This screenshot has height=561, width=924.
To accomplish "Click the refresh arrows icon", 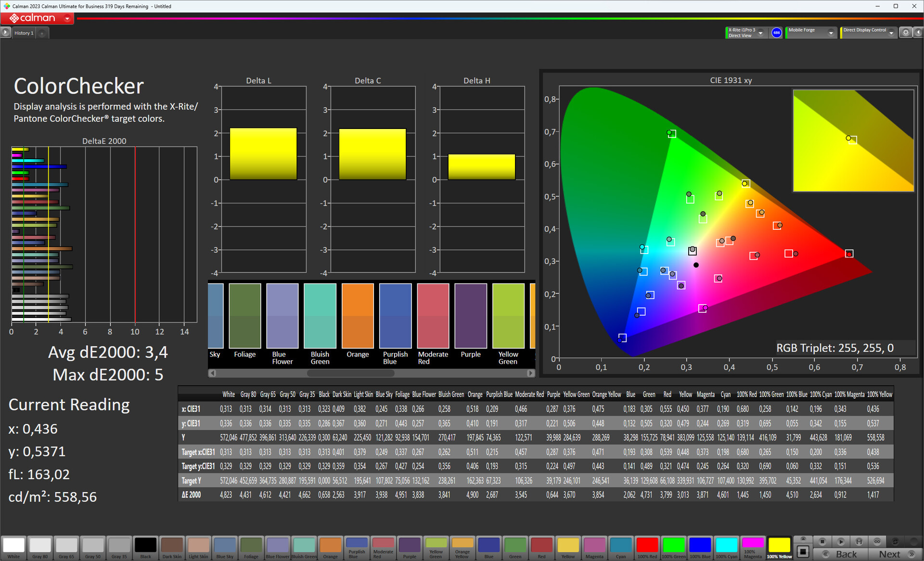I will (x=896, y=542).
